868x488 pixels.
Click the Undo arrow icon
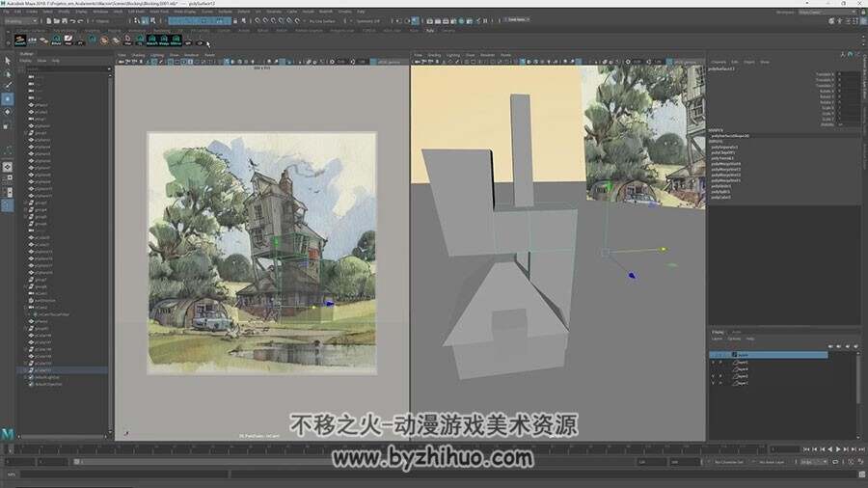click(72, 21)
